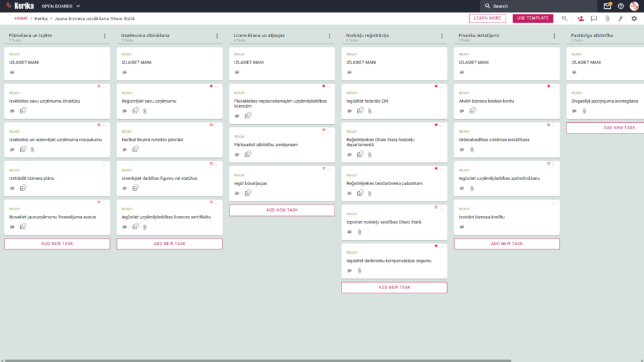Open the board settings gear icon
This screenshot has width=644, height=362.
pyautogui.click(x=634, y=18)
